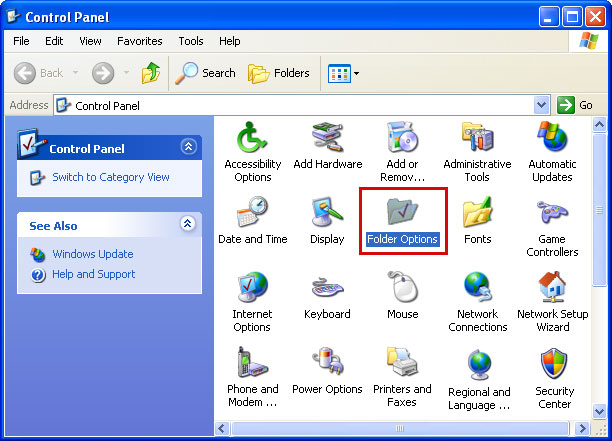Click the vertical scrollbar up arrow
The width and height of the screenshot is (612, 441).
pyautogui.click(x=599, y=125)
